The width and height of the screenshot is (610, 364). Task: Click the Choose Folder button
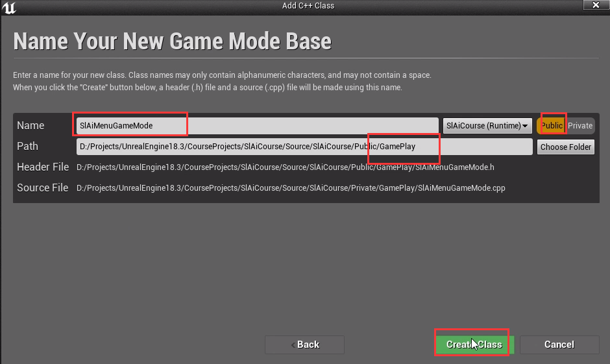[x=566, y=147]
